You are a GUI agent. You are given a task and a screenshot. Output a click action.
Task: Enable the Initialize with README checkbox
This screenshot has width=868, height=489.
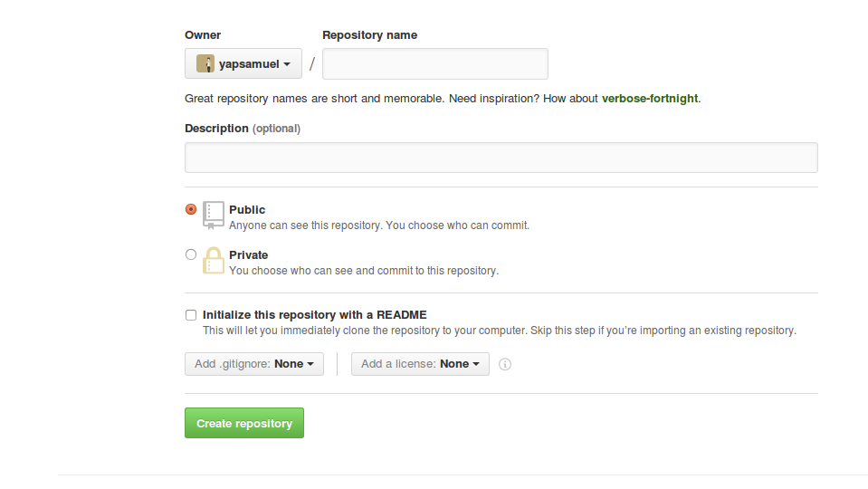pos(191,315)
